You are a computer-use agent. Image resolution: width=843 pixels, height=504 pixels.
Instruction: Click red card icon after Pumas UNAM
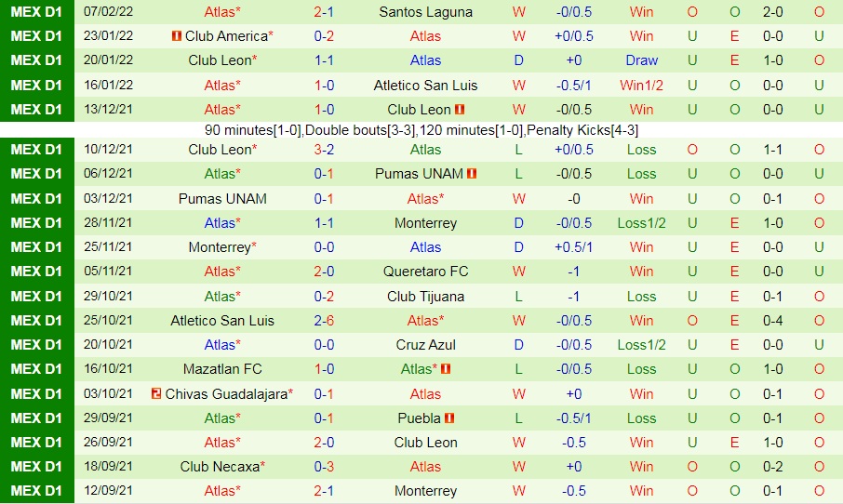click(472, 174)
